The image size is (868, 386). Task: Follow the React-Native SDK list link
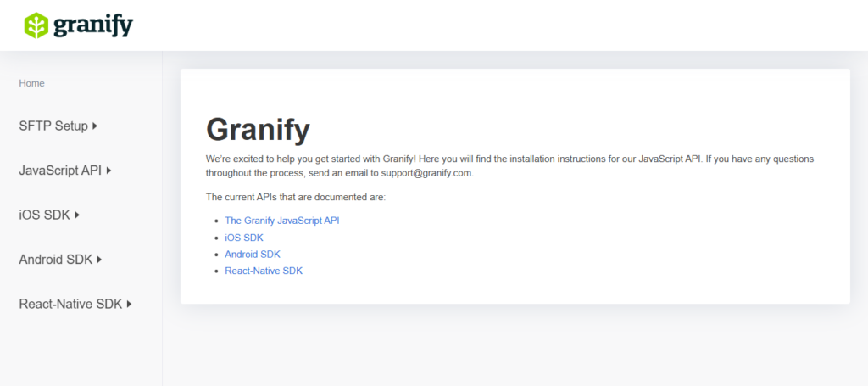[264, 271]
